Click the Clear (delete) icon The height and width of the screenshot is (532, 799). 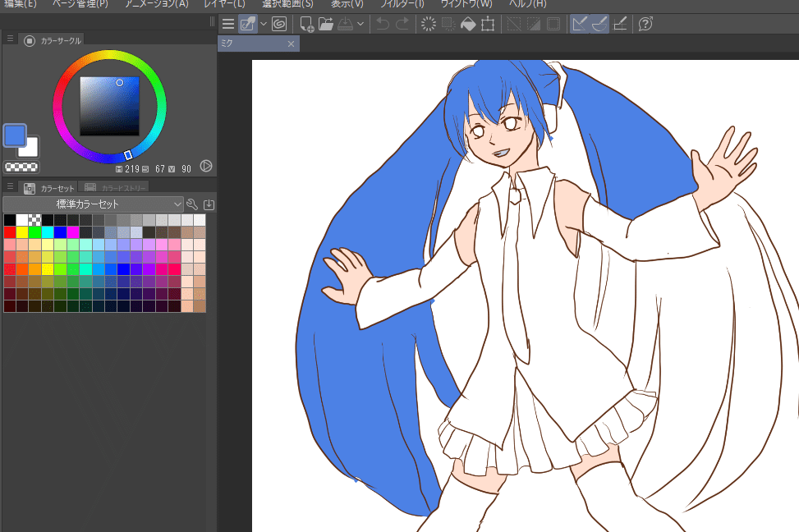click(429, 24)
